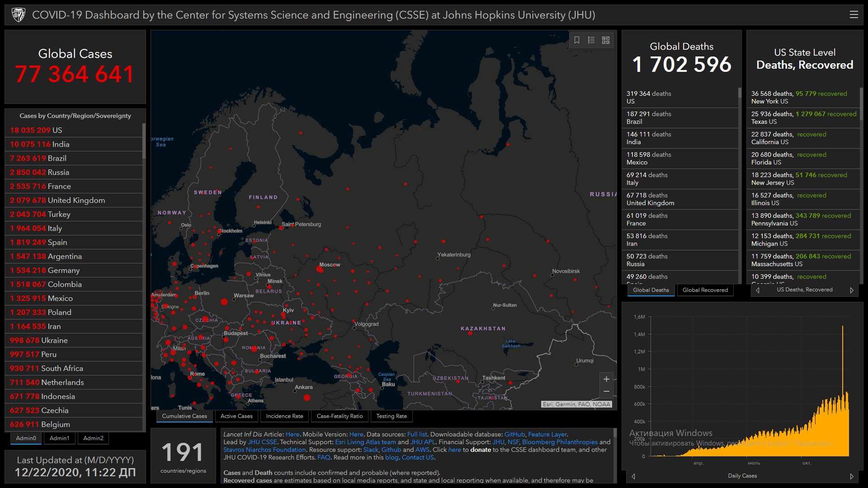Viewport: 868px width, 488px height.
Task: Open the GitHub database link
Action: [514, 434]
